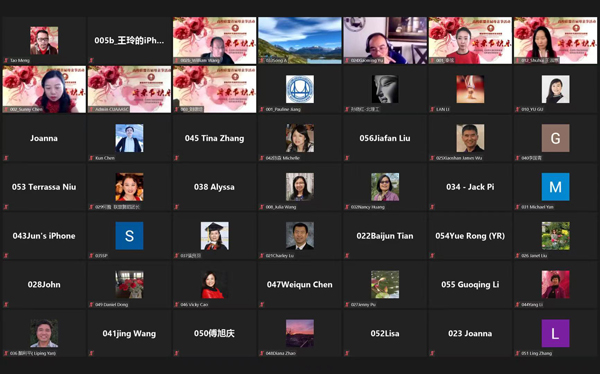Click muted mic icon in 034 - Jack Pi tile
This screenshot has width=600, height=374.
[432, 207]
